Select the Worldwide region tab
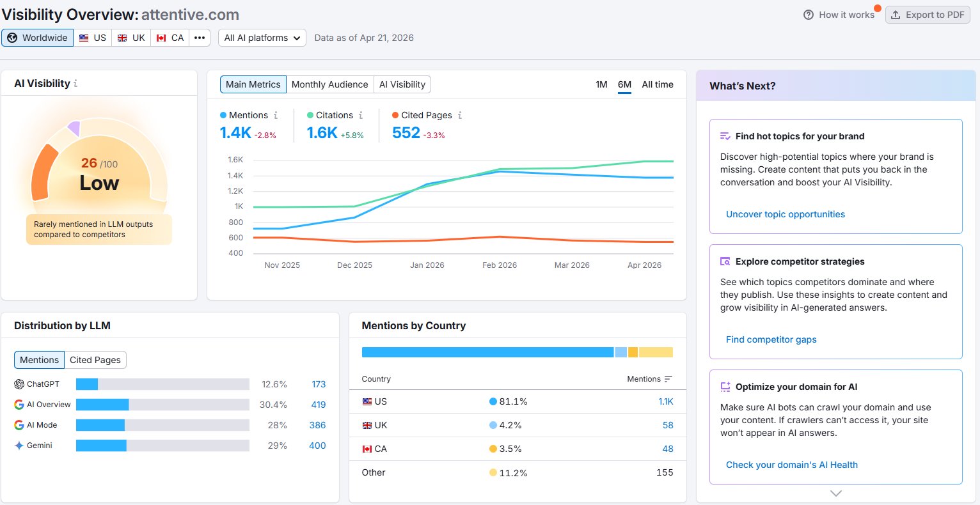This screenshot has width=980, height=505. [x=37, y=38]
